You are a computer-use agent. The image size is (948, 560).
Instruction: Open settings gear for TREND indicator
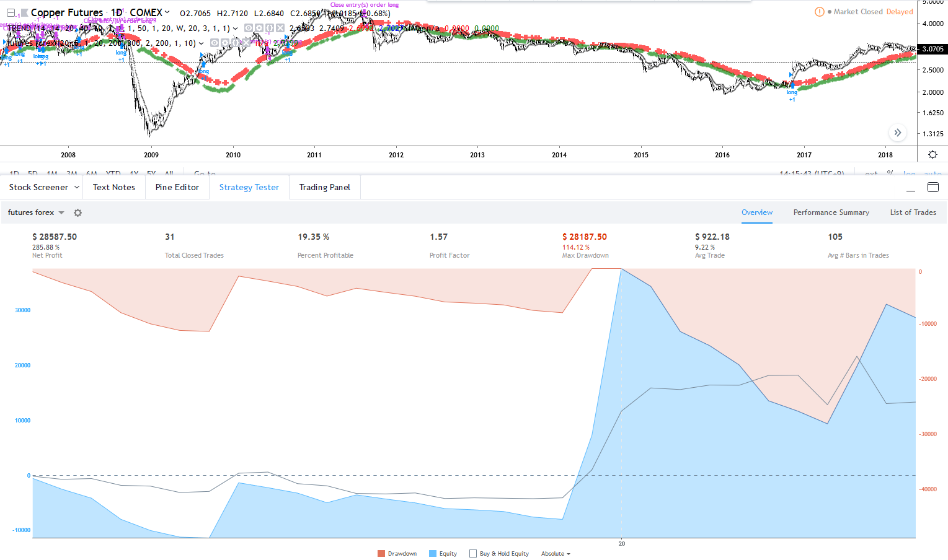pyautogui.click(x=259, y=28)
